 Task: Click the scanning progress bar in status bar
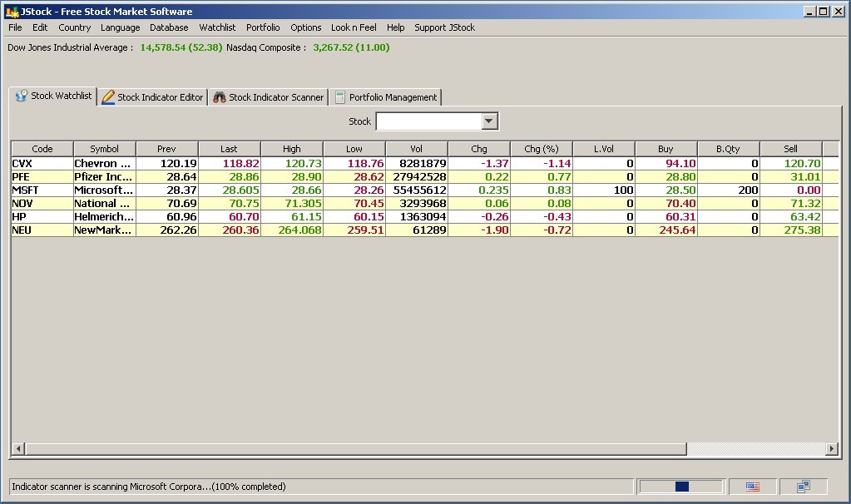(x=681, y=487)
